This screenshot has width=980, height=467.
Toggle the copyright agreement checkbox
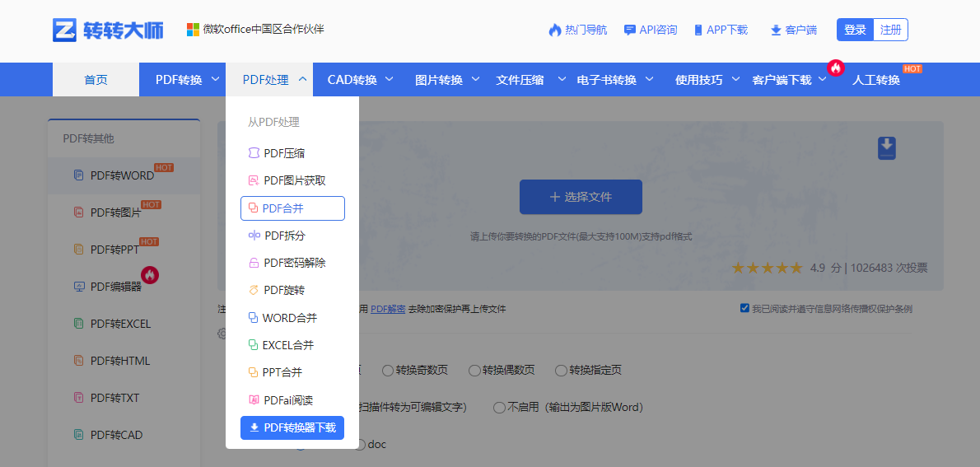[x=744, y=309]
